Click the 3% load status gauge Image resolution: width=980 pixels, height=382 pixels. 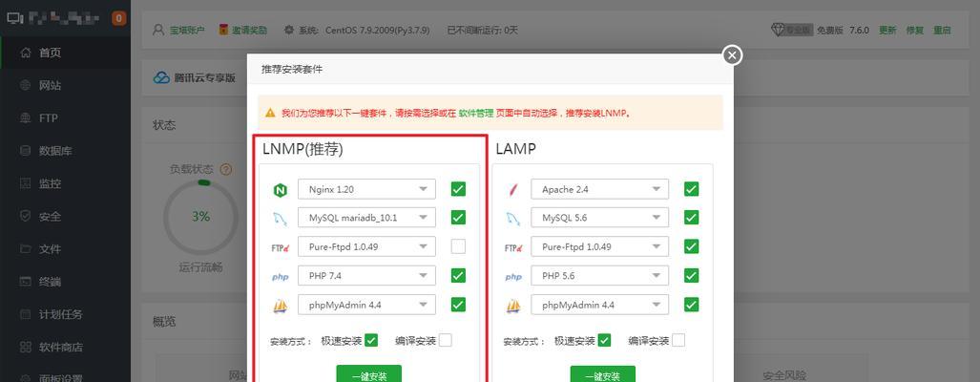tap(200, 217)
